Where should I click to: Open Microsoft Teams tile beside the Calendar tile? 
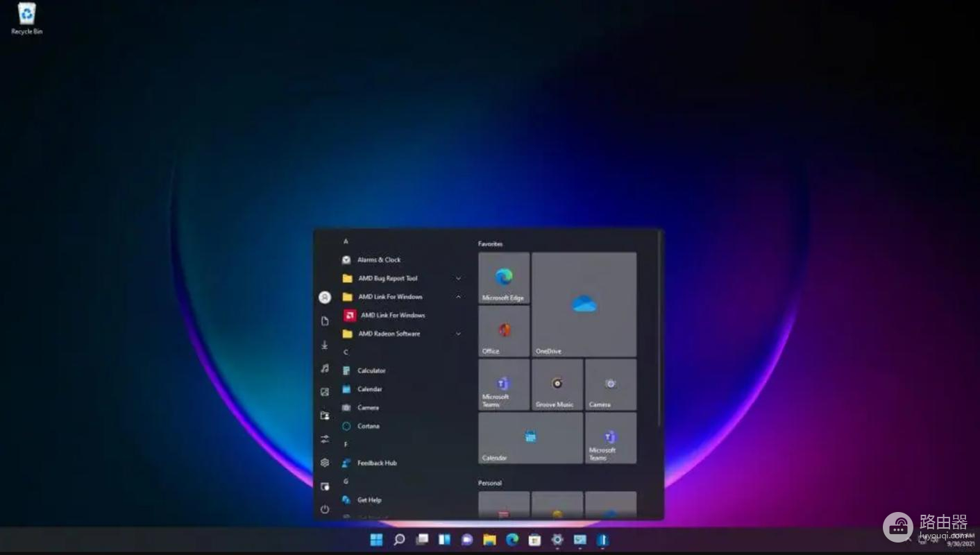coord(611,438)
